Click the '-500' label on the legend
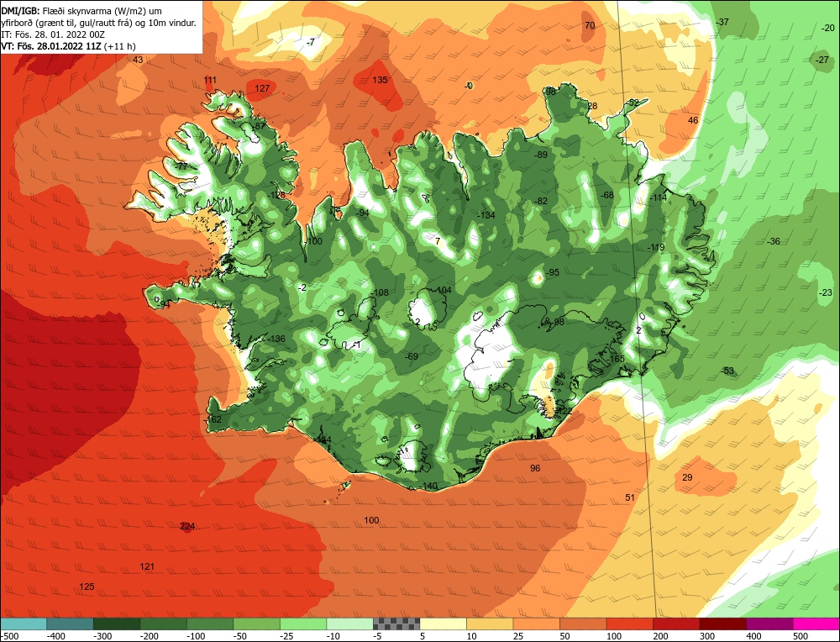This screenshot has width=840, height=642. click(x=9, y=636)
